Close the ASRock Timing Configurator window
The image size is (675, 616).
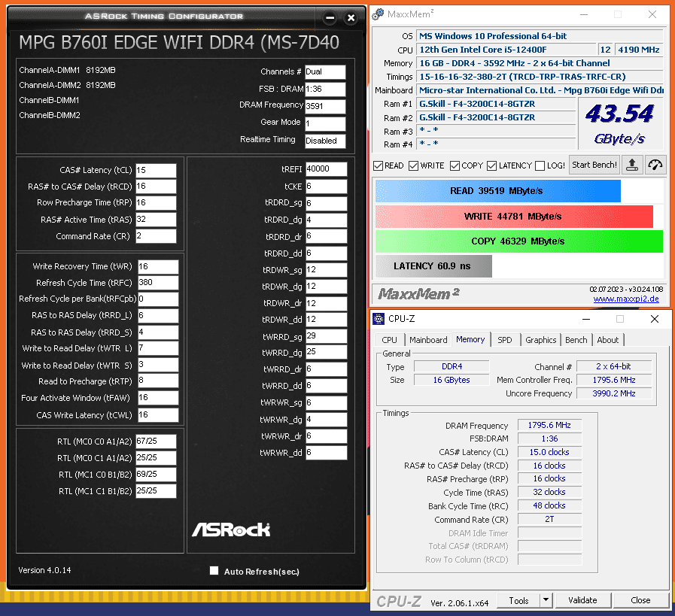tap(351, 18)
